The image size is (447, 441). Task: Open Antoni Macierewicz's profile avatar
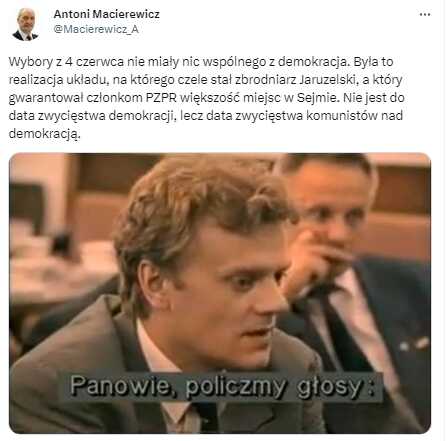[25, 24]
